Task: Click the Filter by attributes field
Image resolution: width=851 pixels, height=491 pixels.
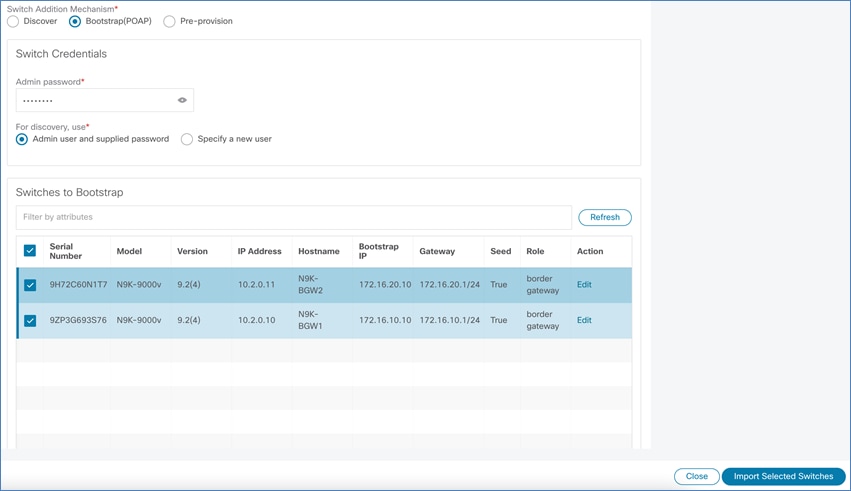Action: click(x=294, y=217)
